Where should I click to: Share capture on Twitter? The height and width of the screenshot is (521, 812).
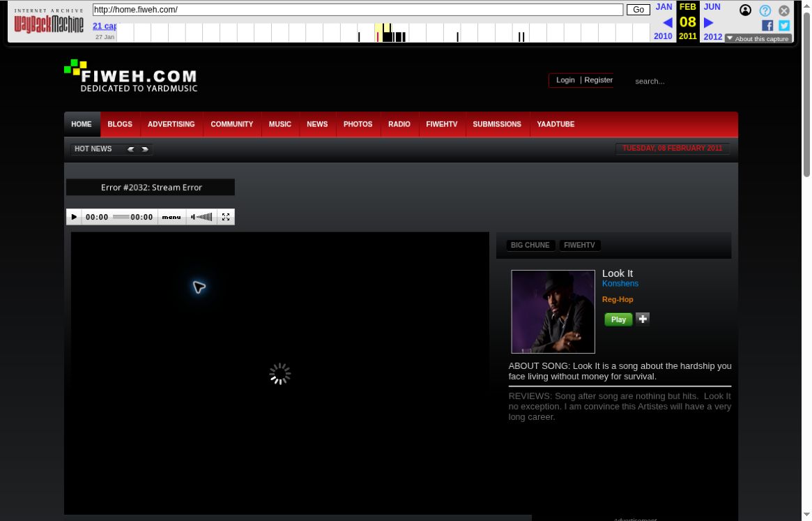[784, 25]
